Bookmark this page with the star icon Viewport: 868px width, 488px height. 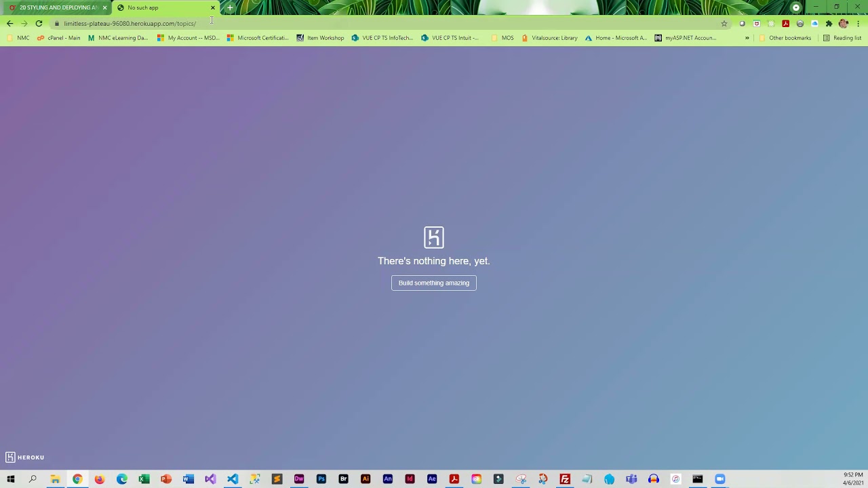pyautogui.click(x=724, y=23)
